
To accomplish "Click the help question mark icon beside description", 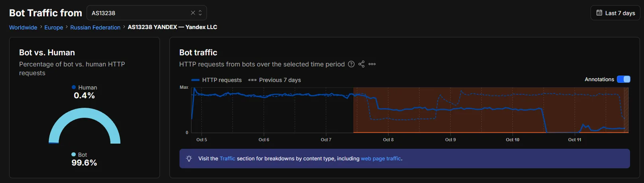I will coord(351,64).
